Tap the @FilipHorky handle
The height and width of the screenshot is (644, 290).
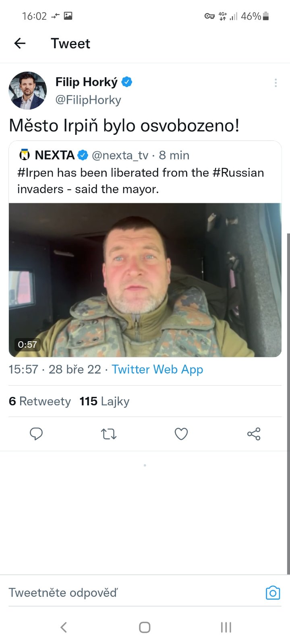tap(88, 100)
